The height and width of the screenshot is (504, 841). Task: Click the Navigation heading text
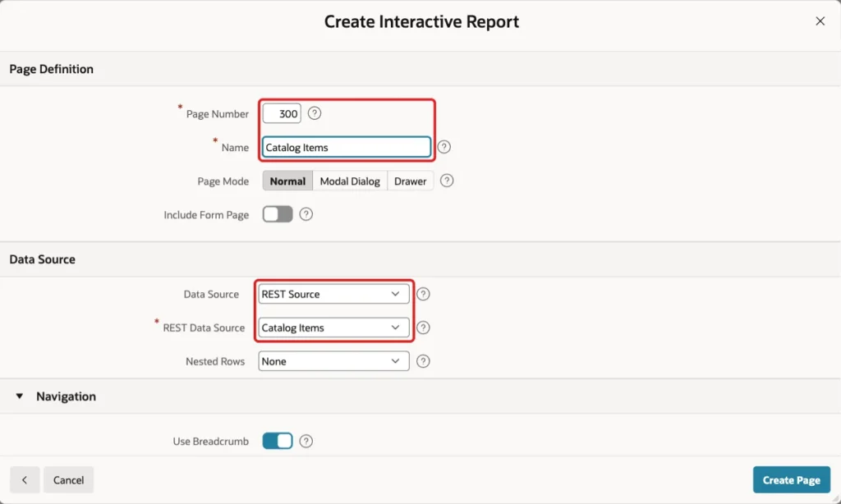pyautogui.click(x=66, y=396)
